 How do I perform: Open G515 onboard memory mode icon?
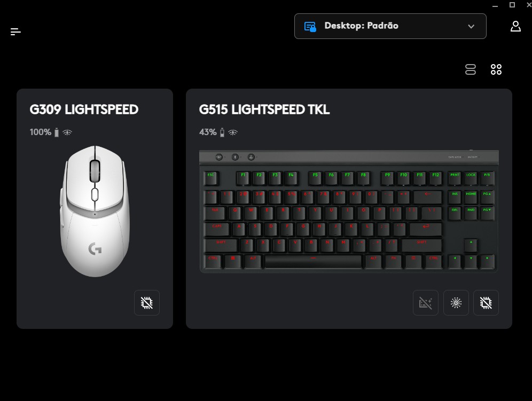486,303
